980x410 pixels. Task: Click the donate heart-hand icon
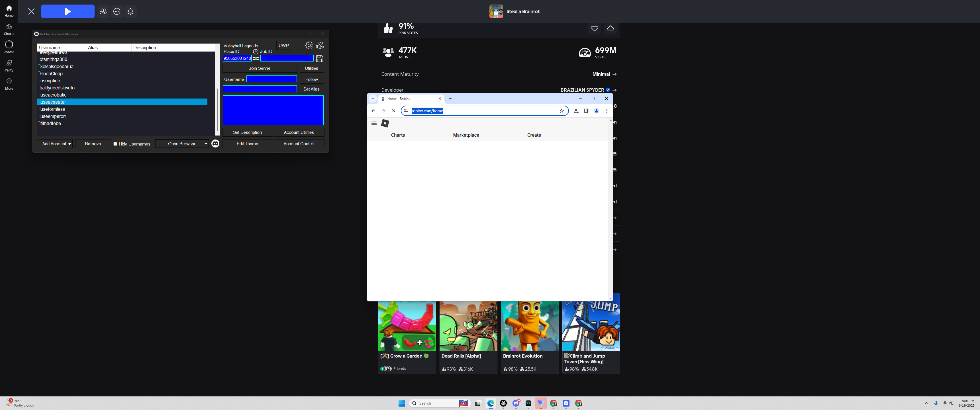coord(320,46)
